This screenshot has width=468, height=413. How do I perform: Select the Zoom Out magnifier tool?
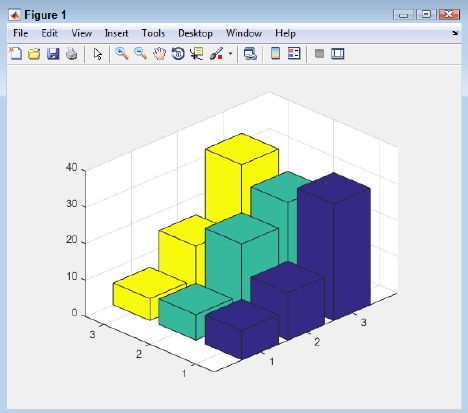click(141, 53)
